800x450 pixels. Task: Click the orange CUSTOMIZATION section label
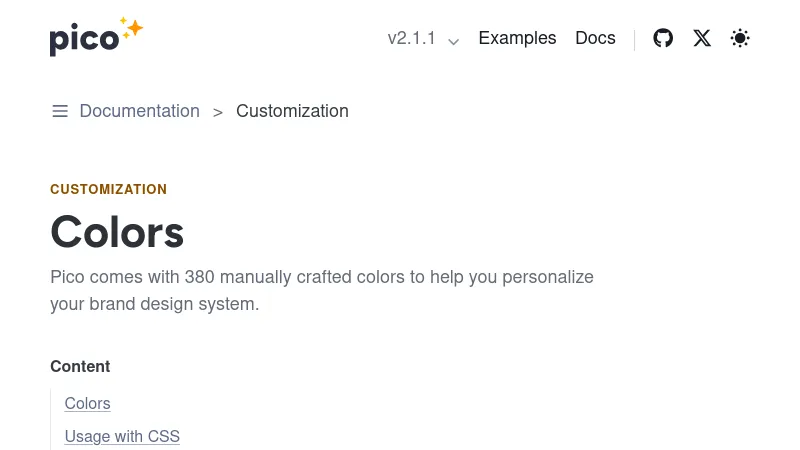coord(108,189)
